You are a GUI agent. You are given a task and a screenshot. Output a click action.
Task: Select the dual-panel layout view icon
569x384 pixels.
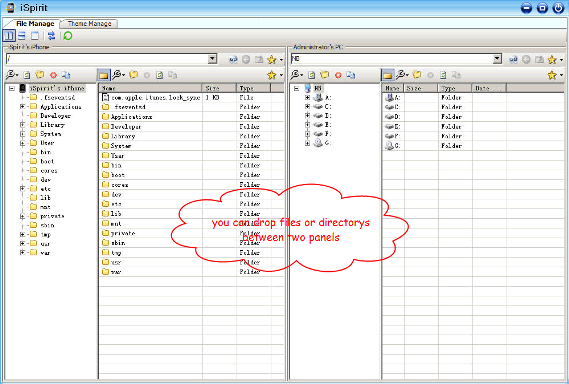(x=9, y=36)
